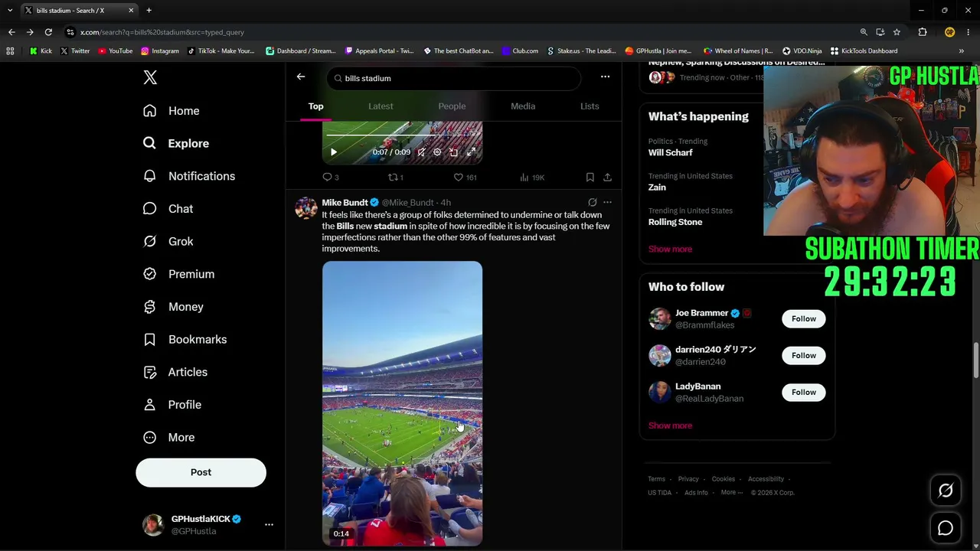Click the X logo in the sidebar
The height and width of the screenshot is (551, 980).
150,77
